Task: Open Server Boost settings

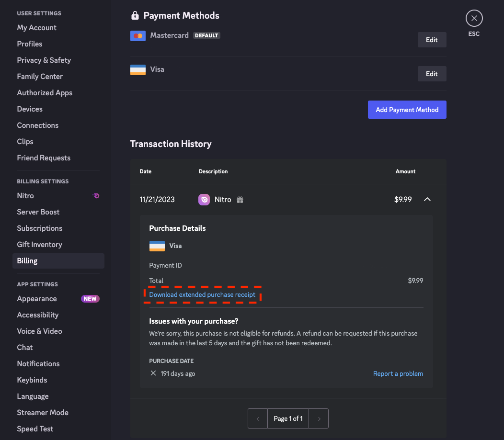Action: (38, 212)
